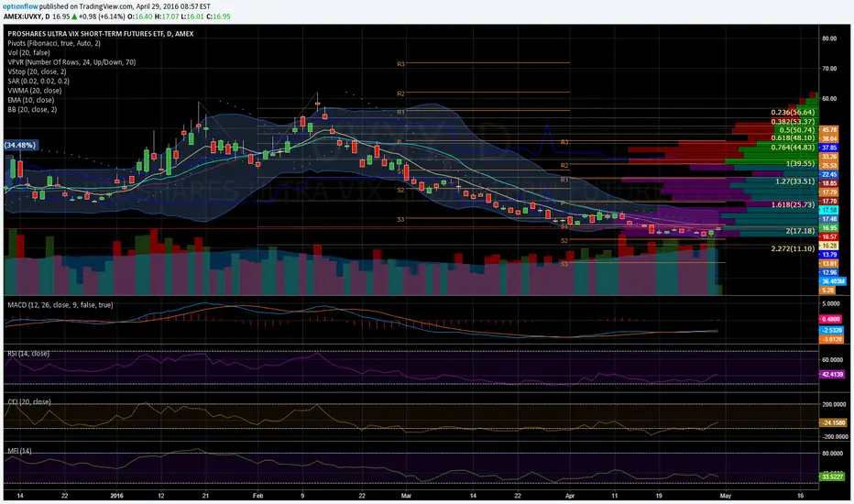This screenshot has width=854, height=504.
Task: Click the AMEX:UVXY, D symbol header
Action: click(27, 16)
